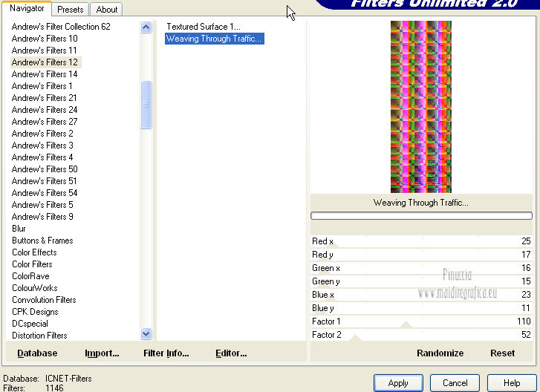Select the Blur filter category
The height and width of the screenshot is (392, 540).
coord(19,229)
